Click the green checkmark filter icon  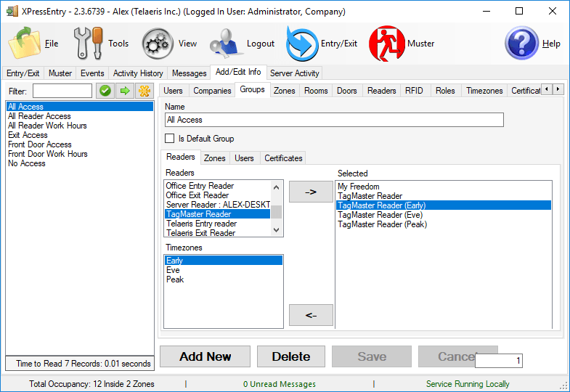pyautogui.click(x=105, y=91)
